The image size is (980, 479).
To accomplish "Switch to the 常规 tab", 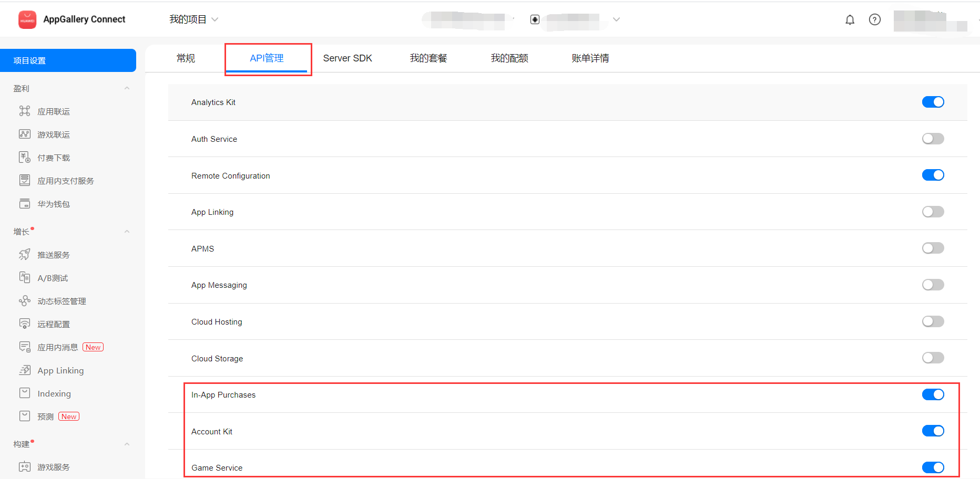I will pyautogui.click(x=186, y=58).
